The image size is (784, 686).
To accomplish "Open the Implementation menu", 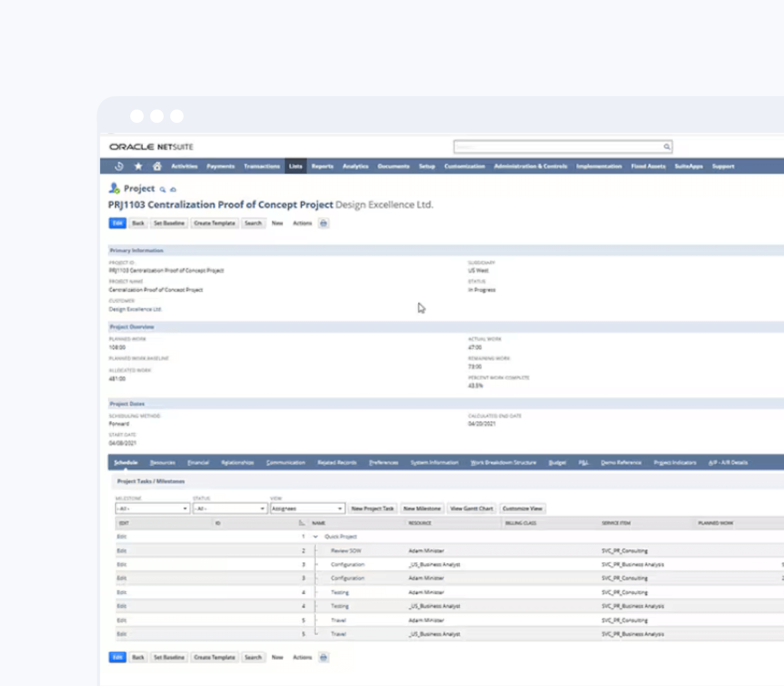I will 599,166.
